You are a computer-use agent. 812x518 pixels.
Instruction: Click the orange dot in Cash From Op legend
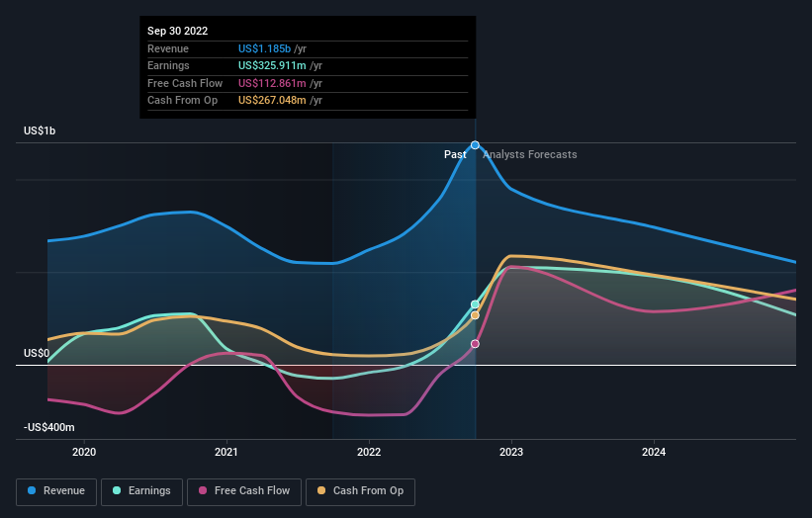321,490
